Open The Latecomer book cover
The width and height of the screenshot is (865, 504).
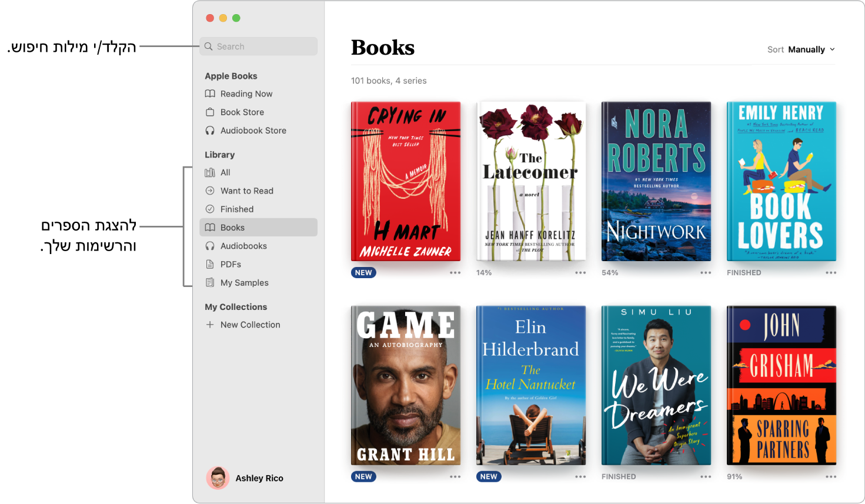(531, 181)
